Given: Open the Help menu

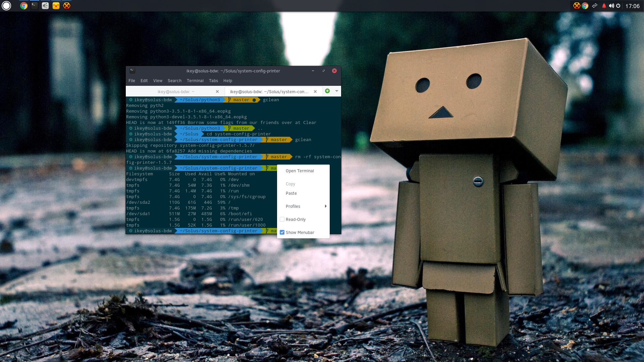Looking at the screenshot, I should coord(228,81).
